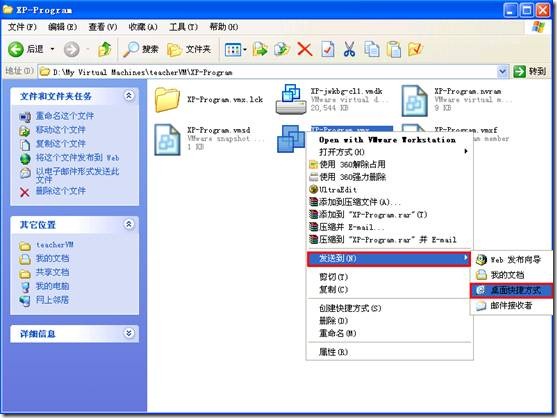Click 以电子邮件形式发送此文件 link
This screenshot has width=557, height=418.
pos(77,175)
